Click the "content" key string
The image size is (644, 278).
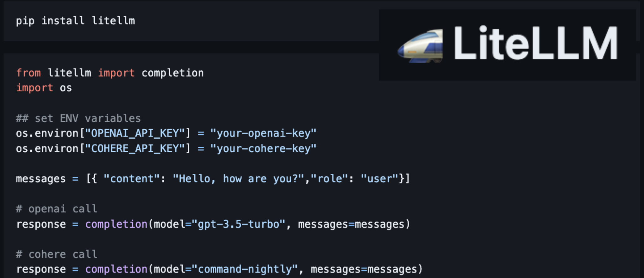(132, 179)
